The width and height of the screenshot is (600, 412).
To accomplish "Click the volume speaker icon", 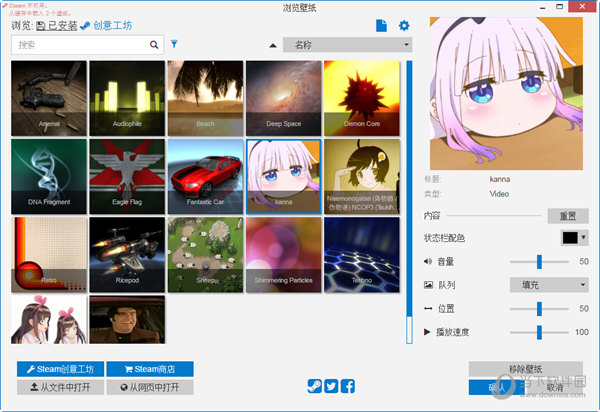I will pyautogui.click(x=428, y=262).
